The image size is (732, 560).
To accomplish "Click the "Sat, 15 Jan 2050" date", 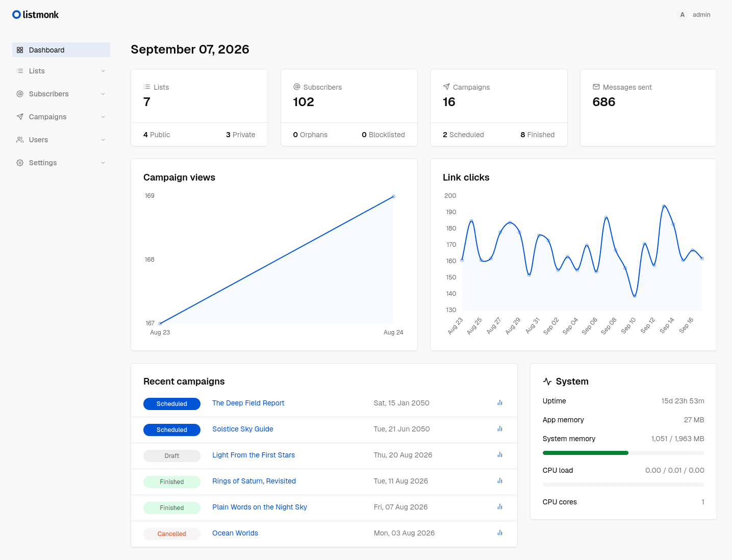I will tap(401, 403).
